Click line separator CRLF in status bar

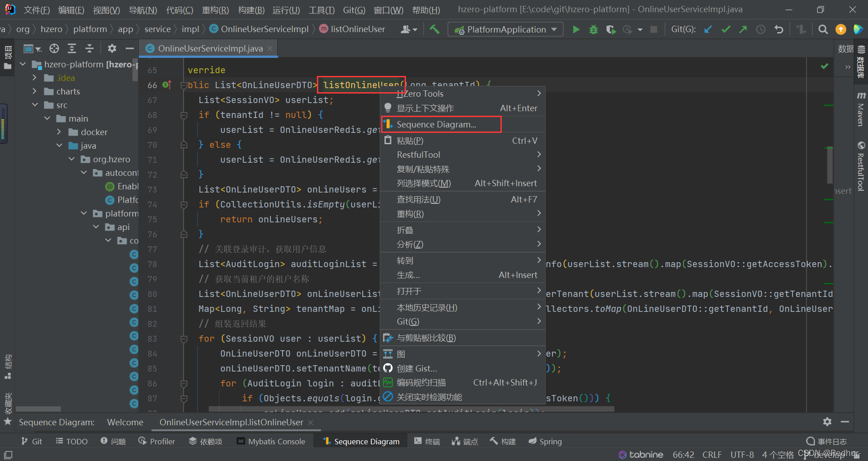point(712,454)
